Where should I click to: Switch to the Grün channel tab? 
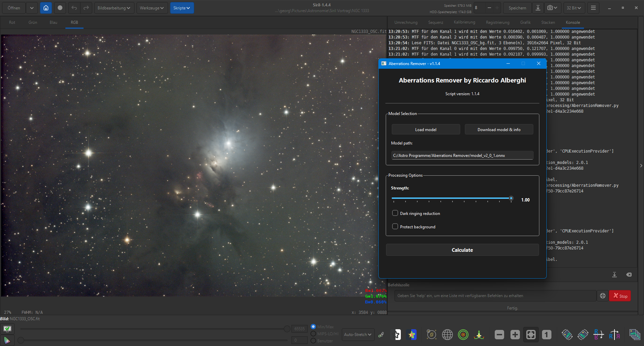pos(33,22)
